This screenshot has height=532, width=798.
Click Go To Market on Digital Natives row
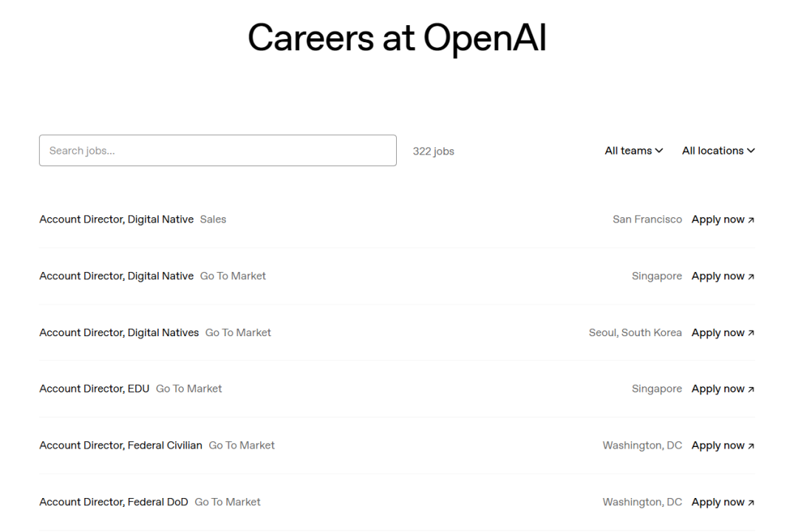(x=238, y=332)
